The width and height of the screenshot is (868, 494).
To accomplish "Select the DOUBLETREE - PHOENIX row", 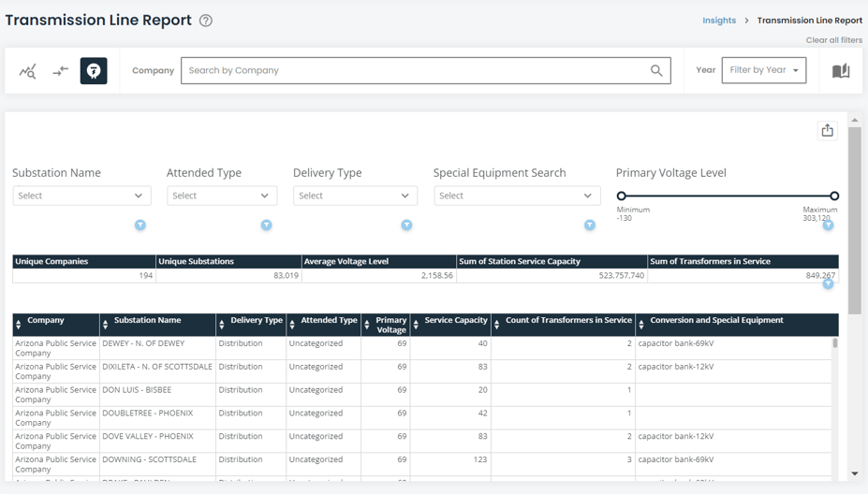I will point(421,417).
